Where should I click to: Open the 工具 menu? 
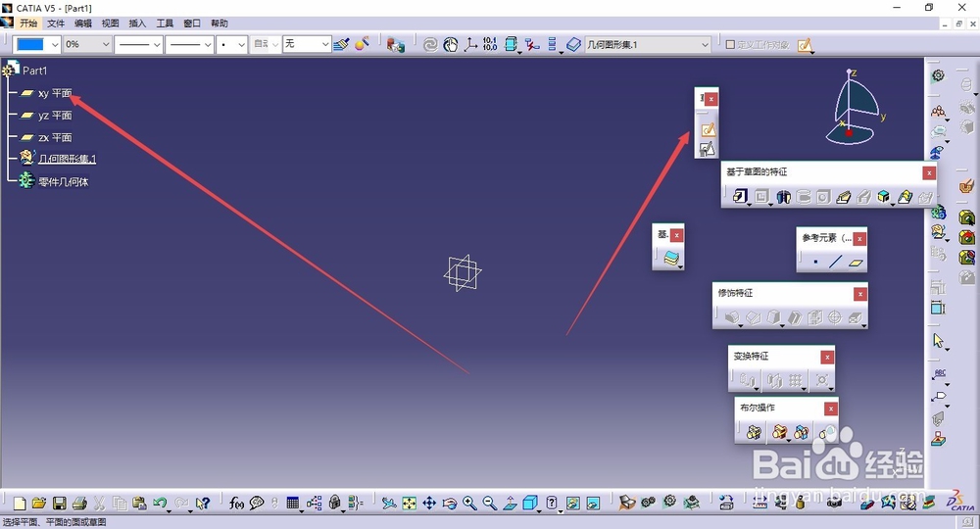165,24
